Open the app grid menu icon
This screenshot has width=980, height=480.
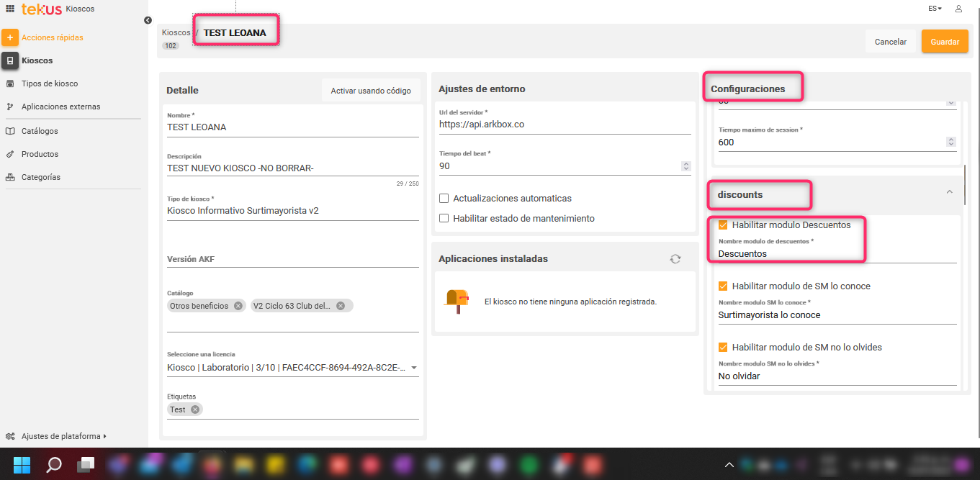(x=10, y=9)
